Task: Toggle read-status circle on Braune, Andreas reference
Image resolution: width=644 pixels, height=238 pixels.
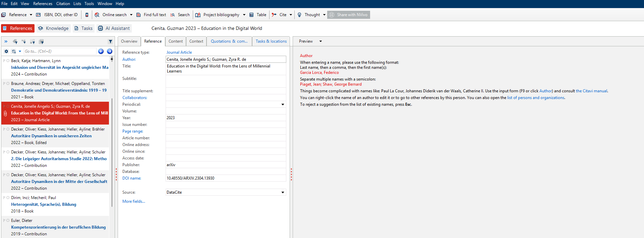Action: pyautogui.click(x=8, y=84)
